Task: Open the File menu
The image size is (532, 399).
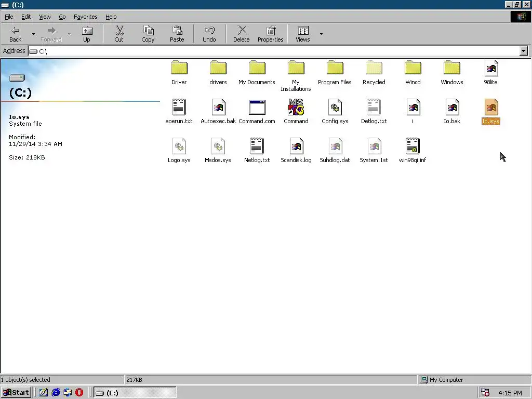Action: coord(9,17)
